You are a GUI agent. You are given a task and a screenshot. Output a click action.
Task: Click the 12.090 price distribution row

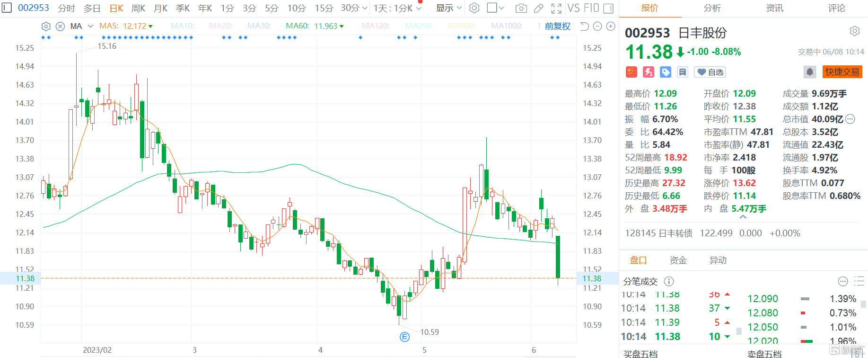tap(802, 299)
